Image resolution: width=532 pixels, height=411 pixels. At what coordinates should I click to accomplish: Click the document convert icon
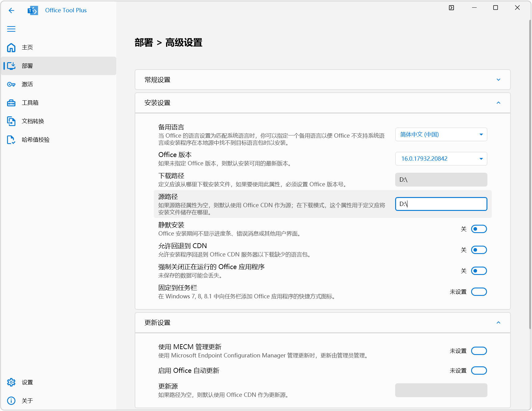[11, 121]
